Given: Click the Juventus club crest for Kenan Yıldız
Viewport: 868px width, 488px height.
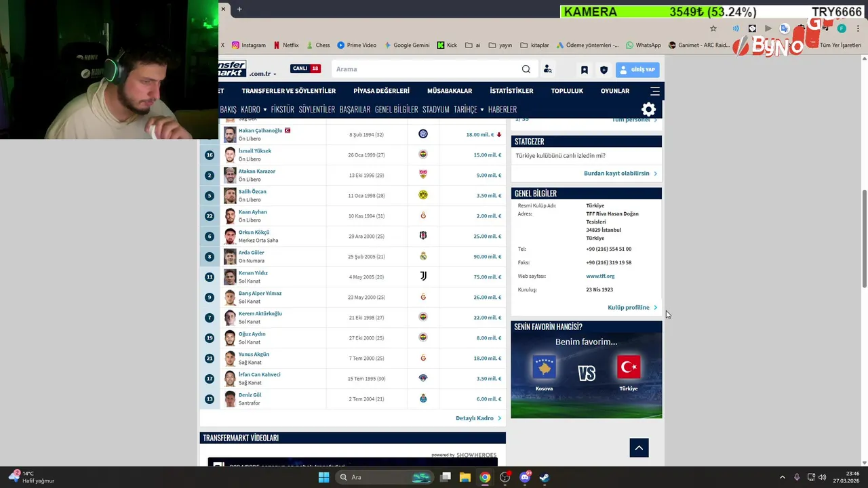Looking at the screenshot, I should pos(423,277).
